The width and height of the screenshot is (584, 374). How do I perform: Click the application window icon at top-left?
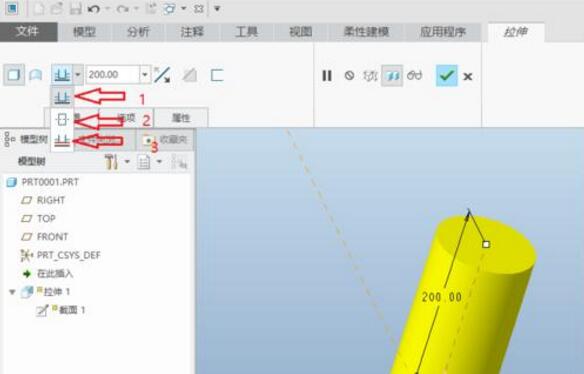12,8
